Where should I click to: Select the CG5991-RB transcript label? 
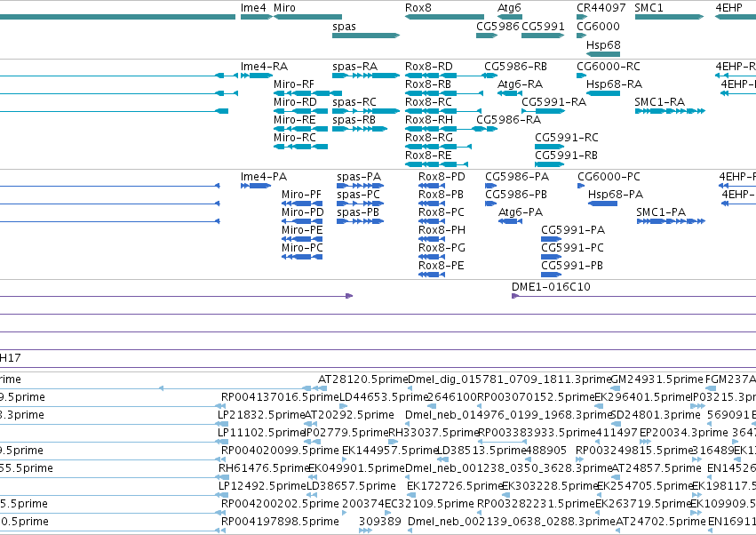pos(566,156)
